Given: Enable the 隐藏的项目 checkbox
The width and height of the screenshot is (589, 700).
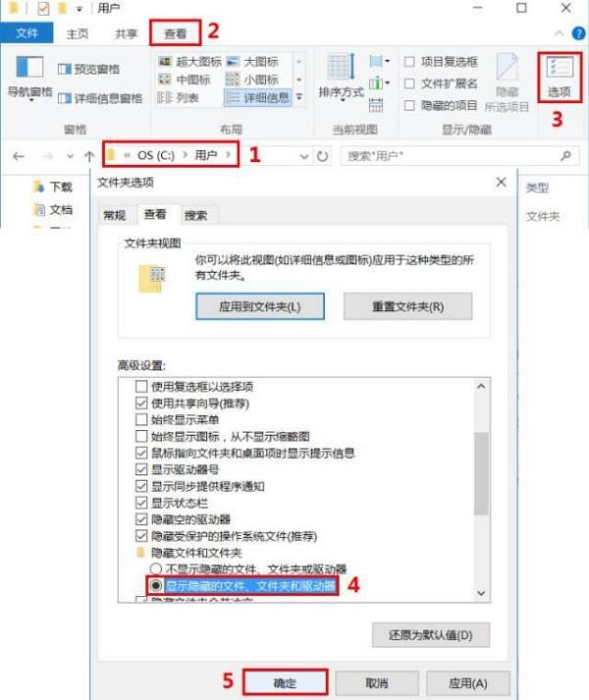Looking at the screenshot, I should tap(409, 105).
